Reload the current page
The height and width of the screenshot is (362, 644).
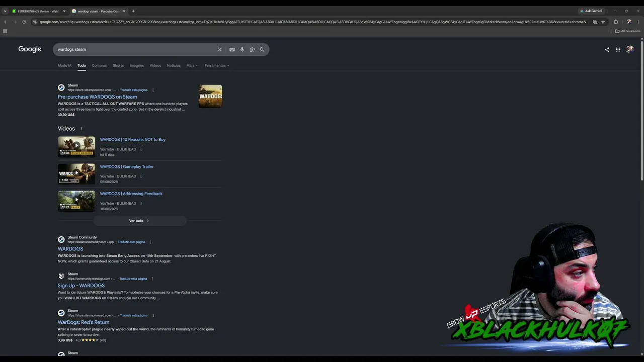pos(24,22)
